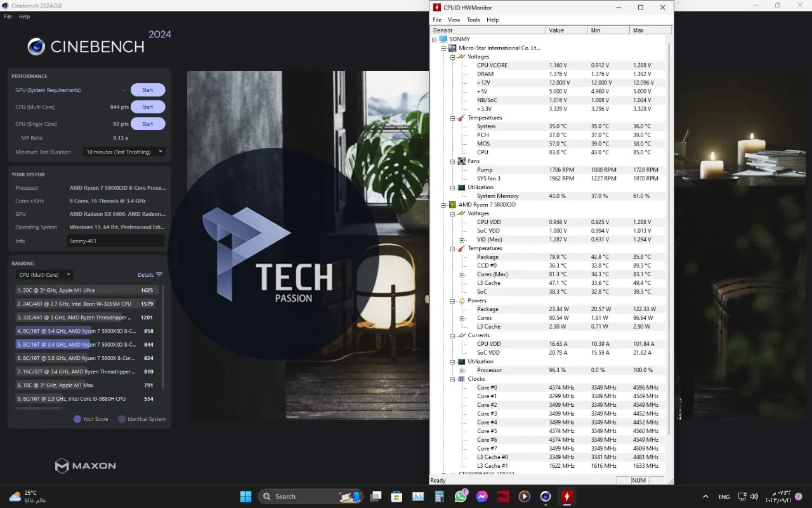812x508 pixels.
Task: Click the Powers flame icon
Action: coord(461,300)
